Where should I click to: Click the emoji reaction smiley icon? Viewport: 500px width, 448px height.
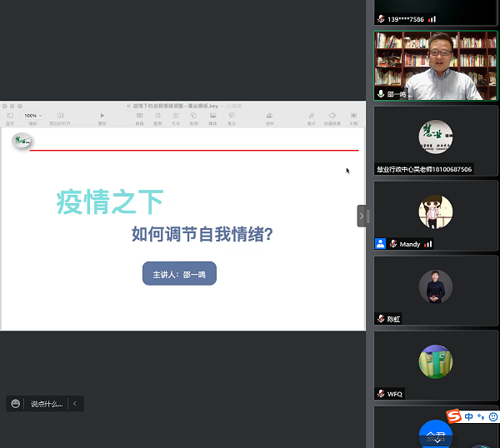pyautogui.click(x=16, y=404)
